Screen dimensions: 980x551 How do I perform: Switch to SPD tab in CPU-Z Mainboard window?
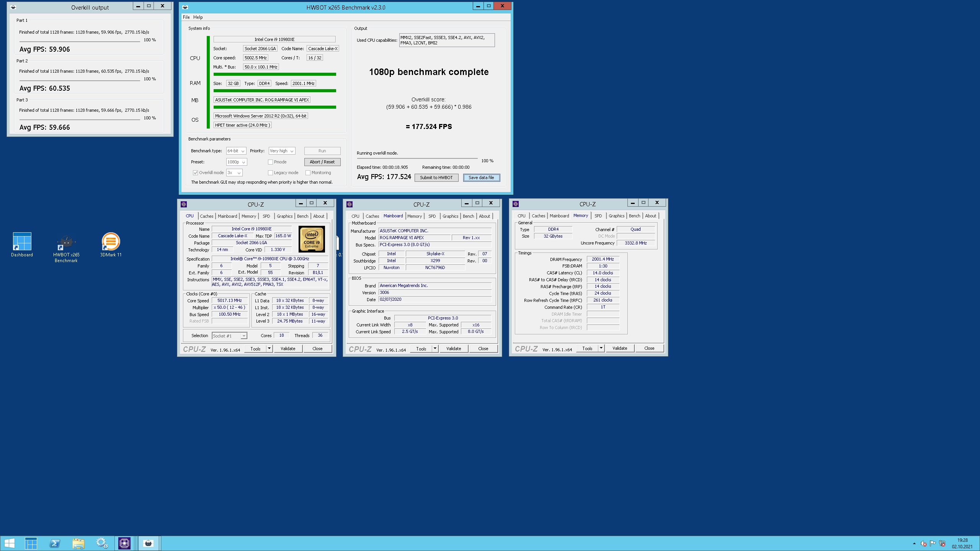point(432,216)
